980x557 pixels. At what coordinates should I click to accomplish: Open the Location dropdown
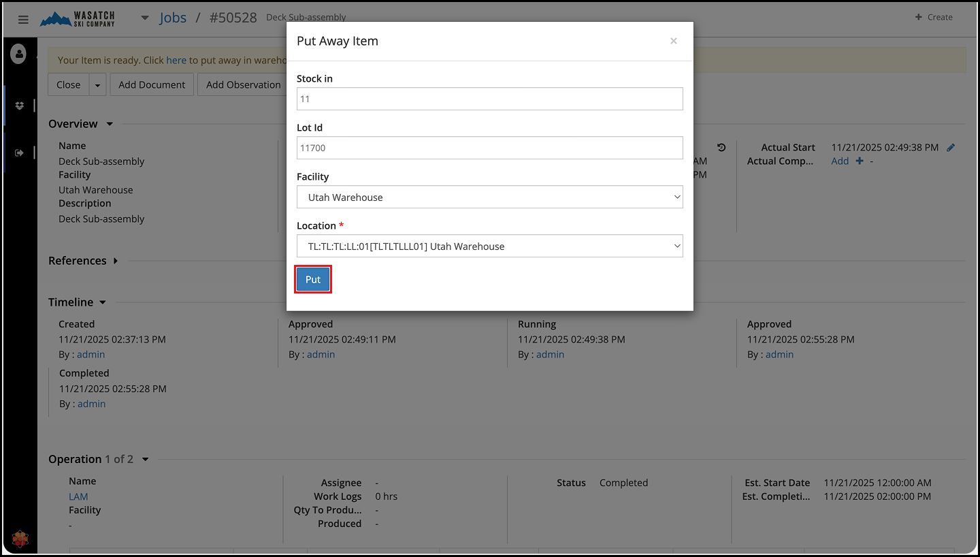pyautogui.click(x=489, y=246)
